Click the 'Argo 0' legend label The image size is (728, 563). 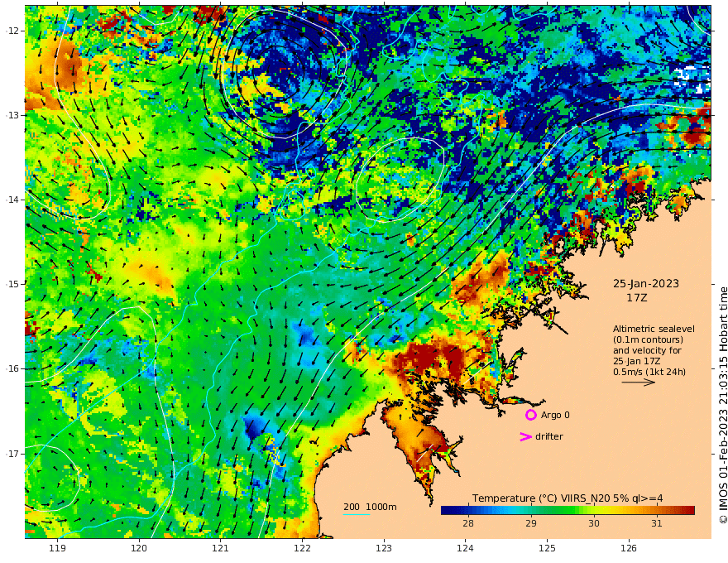pos(555,415)
